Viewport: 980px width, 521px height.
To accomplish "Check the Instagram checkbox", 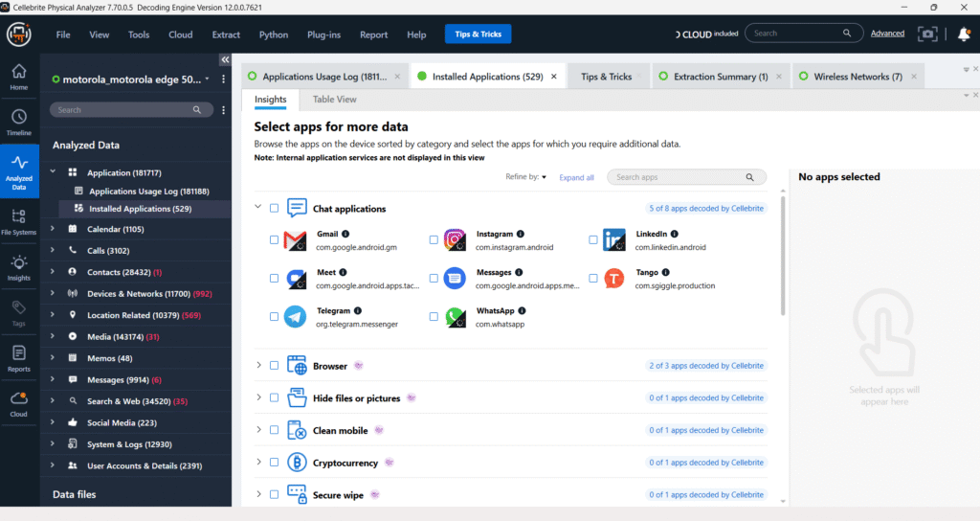I will coord(434,239).
